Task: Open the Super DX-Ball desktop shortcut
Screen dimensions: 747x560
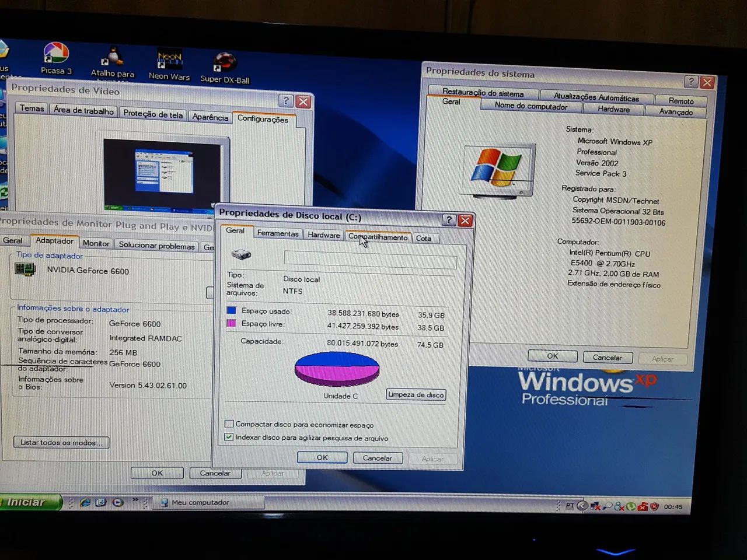Action: click(225, 68)
